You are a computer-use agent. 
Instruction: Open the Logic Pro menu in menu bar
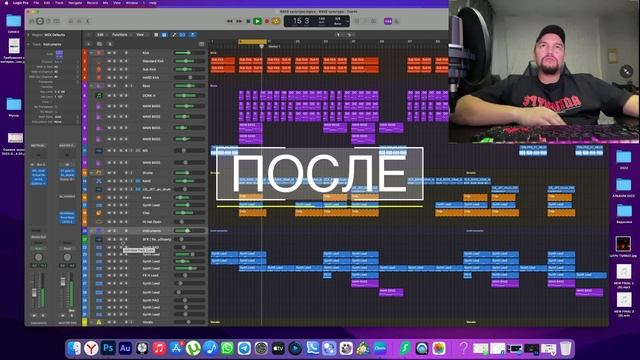[x=20, y=3]
